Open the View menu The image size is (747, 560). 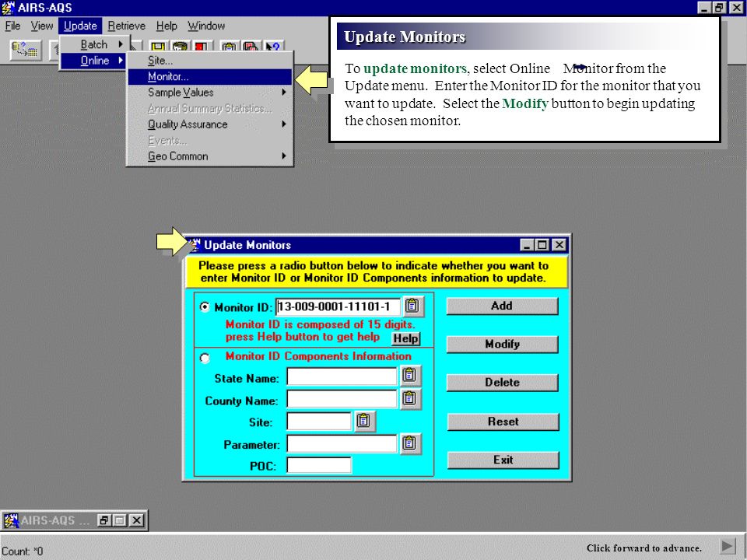click(x=42, y=26)
